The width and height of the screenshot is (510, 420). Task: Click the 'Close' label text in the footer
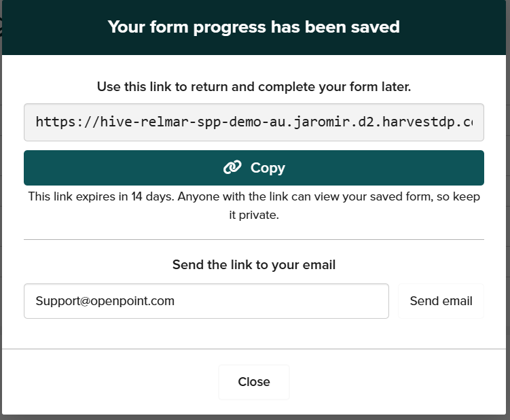(x=254, y=382)
